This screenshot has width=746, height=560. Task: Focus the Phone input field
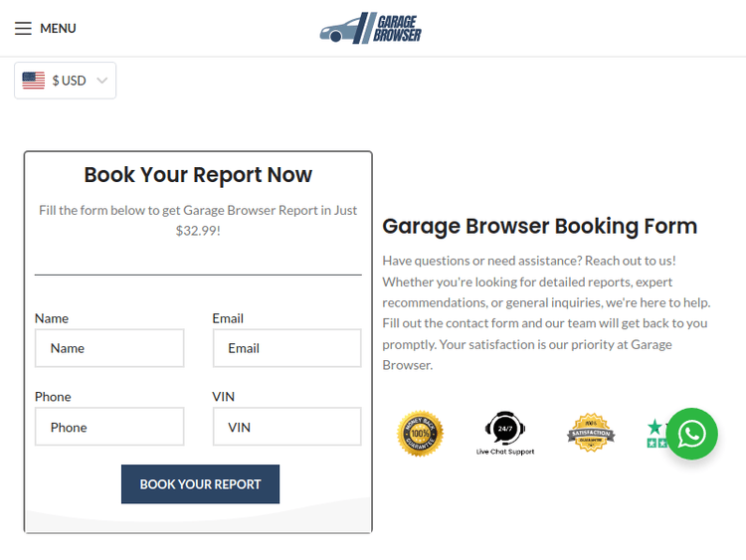point(109,427)
